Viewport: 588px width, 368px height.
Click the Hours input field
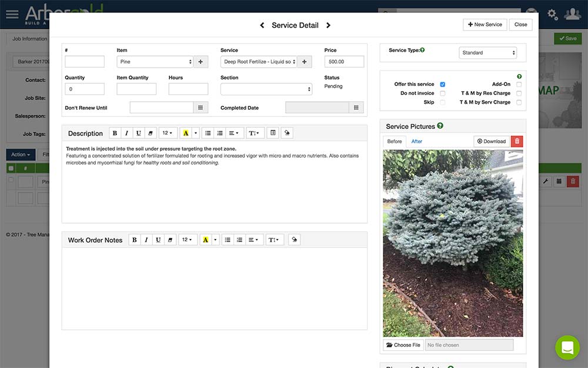coord(188,89)
